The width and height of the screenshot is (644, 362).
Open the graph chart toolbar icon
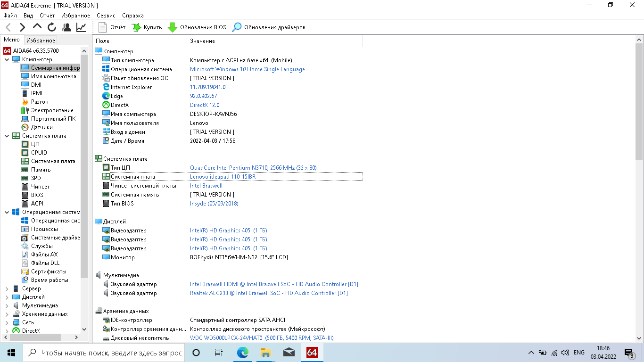point(81,27)
